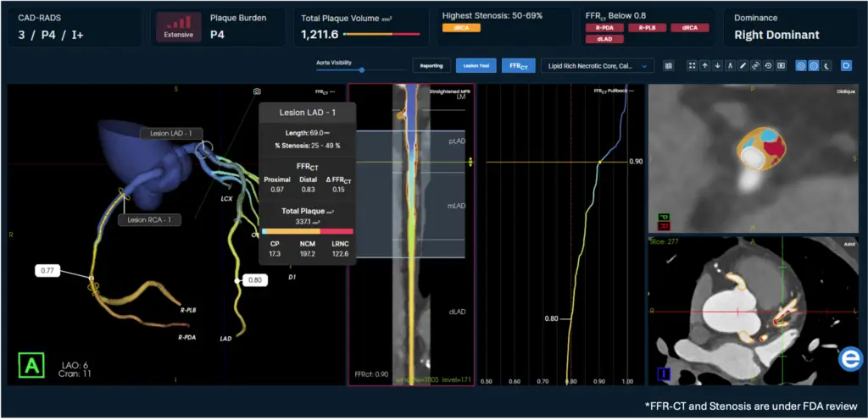
Task: Click the camera icon in 3D view
Action: point(257,91)
